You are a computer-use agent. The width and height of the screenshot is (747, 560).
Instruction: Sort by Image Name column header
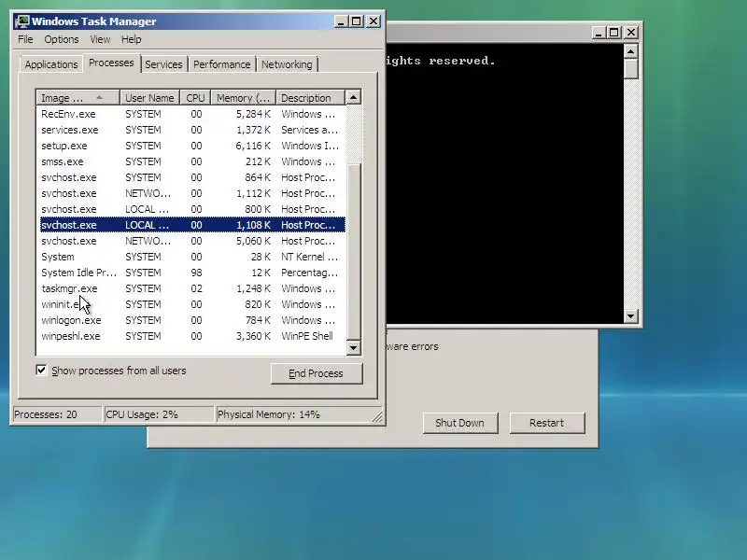pyautogui.click(x=78, y=98)
